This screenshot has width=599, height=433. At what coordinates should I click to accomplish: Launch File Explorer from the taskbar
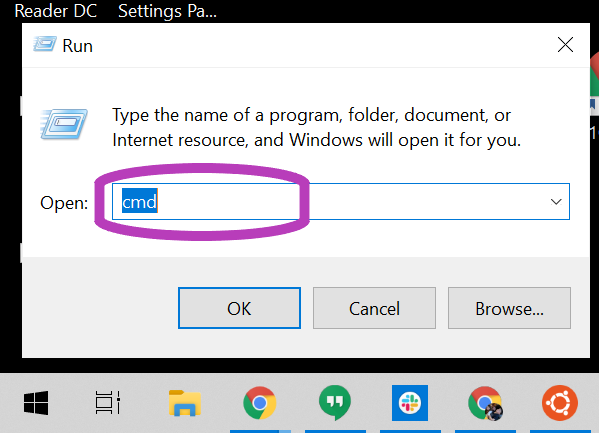(x=185, y=403)
